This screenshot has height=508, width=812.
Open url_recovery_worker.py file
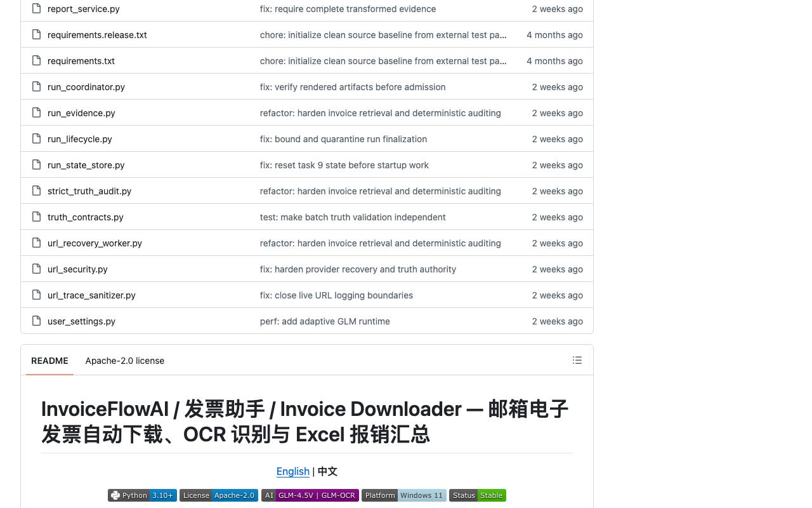tap(95, 243)
